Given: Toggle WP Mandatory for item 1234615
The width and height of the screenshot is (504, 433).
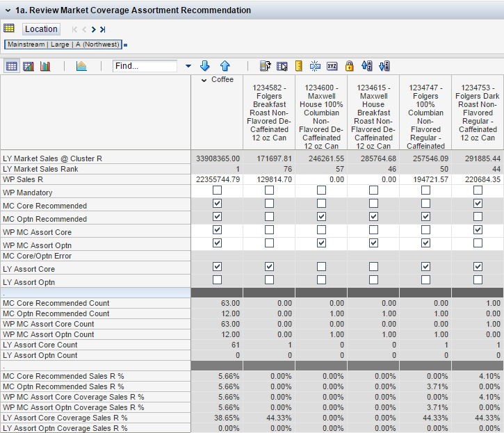Looking at the screenshot, I should click(373, 190).
